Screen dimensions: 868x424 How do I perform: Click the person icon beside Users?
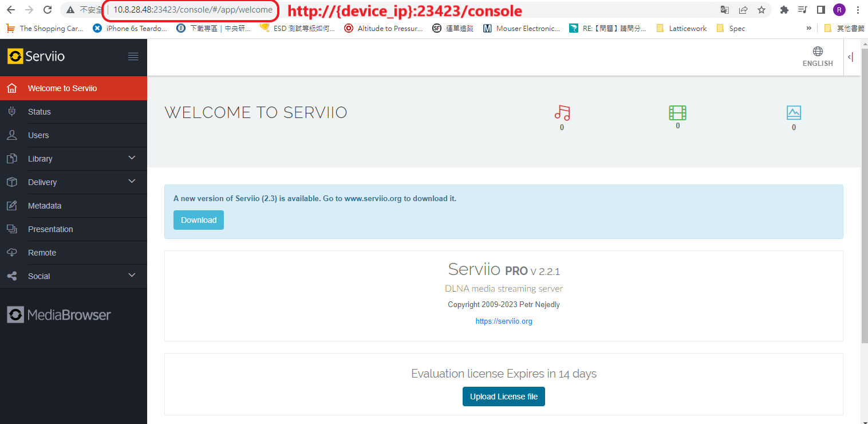12,135
